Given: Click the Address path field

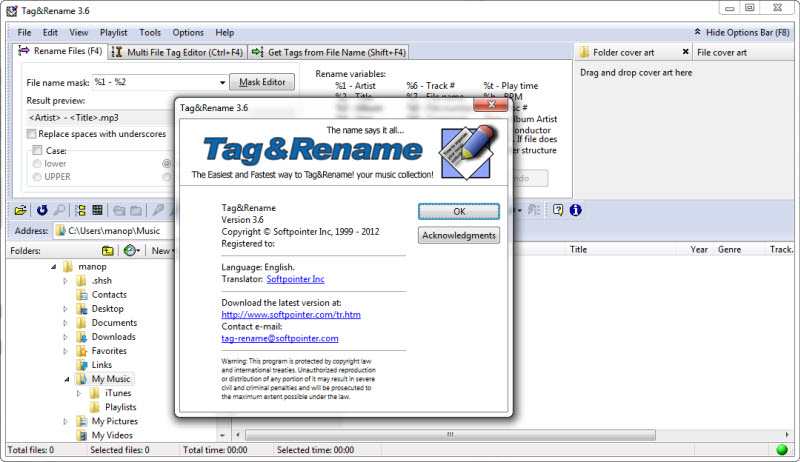Looking at the screenshot, I should pos(114,230).
